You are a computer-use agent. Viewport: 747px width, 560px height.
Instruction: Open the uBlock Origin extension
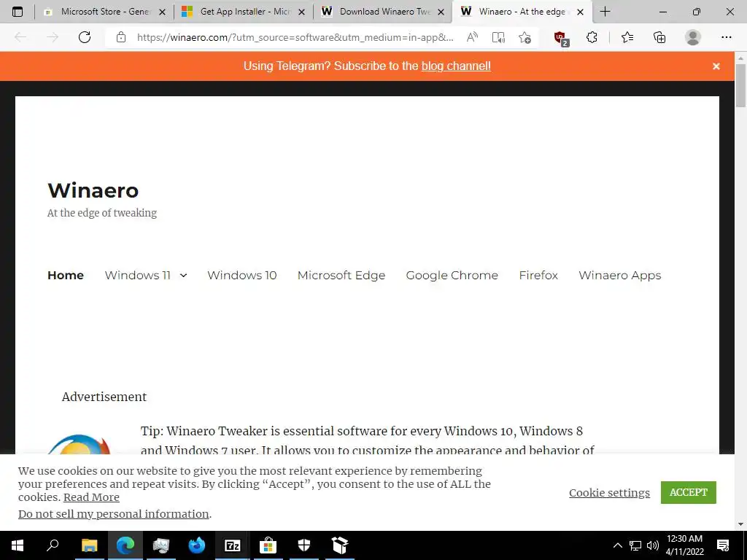point(561,38)
